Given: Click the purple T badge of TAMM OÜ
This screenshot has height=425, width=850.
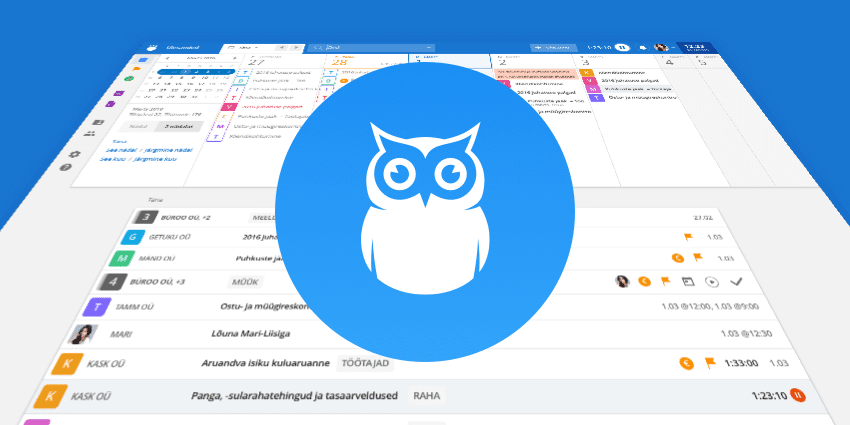Looking at the screenshot, I should coord(97,307).
